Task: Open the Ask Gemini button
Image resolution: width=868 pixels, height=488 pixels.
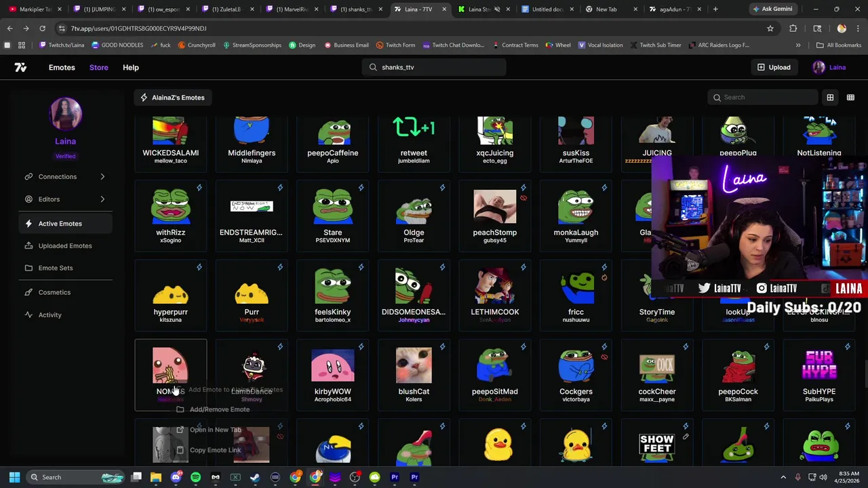Action: click(772, 9)
